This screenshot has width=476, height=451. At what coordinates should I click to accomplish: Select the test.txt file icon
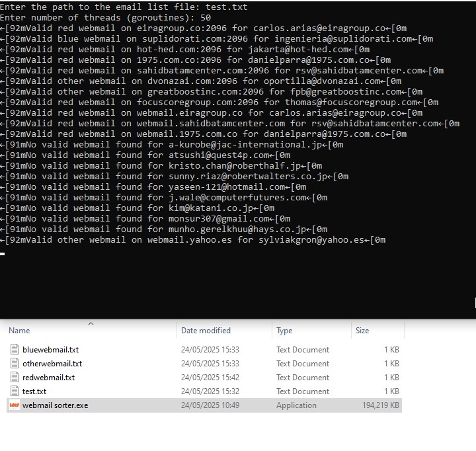coord(15,391)
